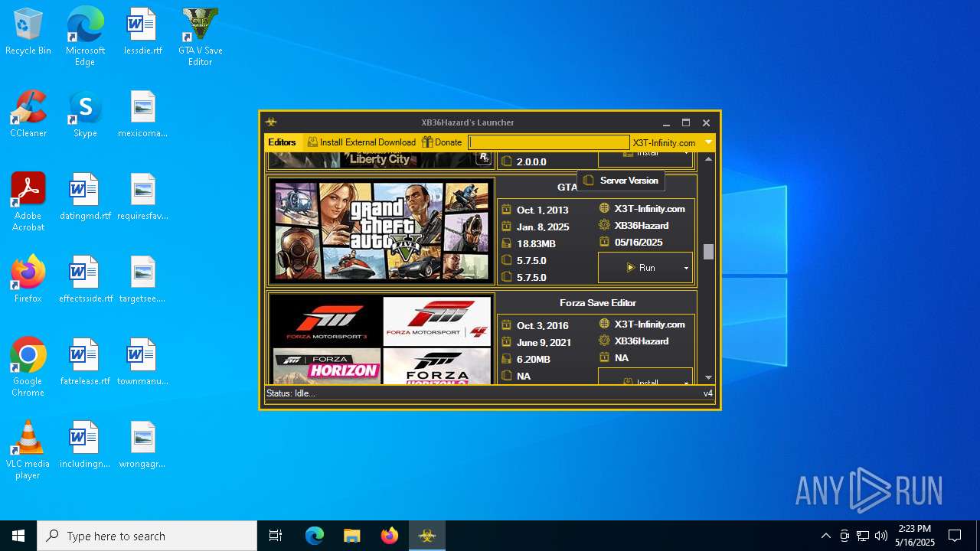Open Adobe Acrobat desktop shortcut
Viewport: 980px width, 551px height.
28,202
